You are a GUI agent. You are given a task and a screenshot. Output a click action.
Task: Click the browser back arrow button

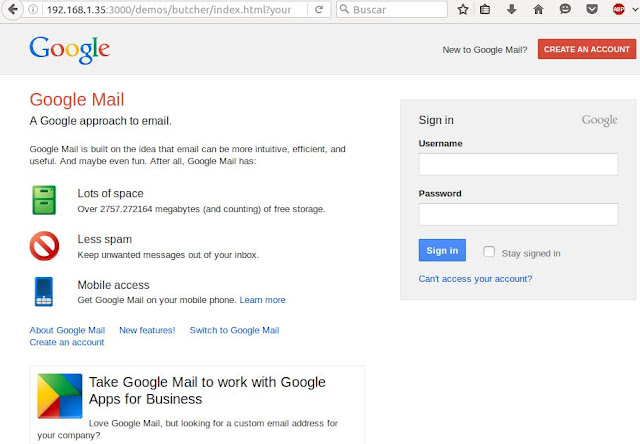pos(13,9)
